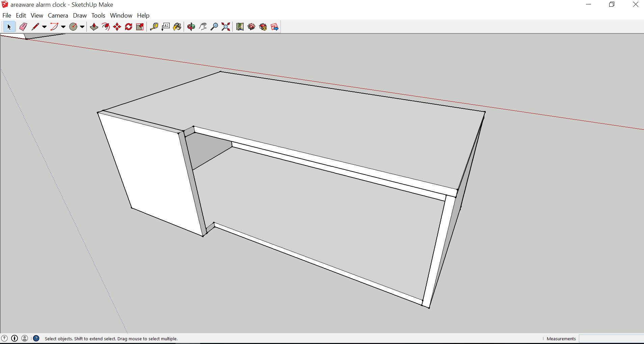The width and height of the screenshot is (644, 344).
Task: Open the Extension Warehouse icon
Action: coord(263,27)
